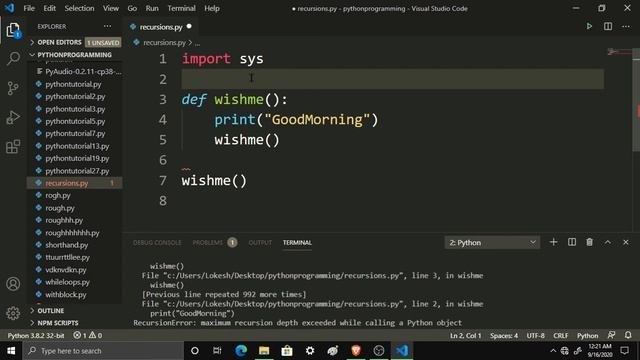Viewport: 640px width, 360px height.
Task: Click the Windows search box on taskbar
Action: pos(103,351)
